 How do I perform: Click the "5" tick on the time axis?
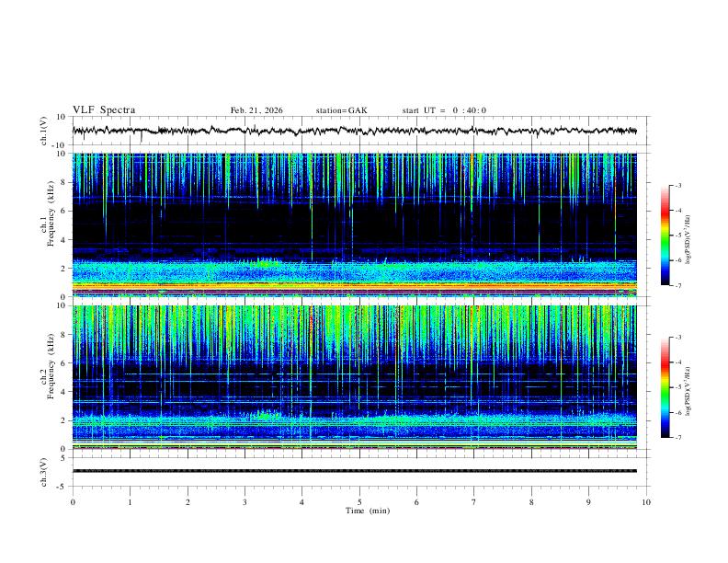(x=359, y=502)
